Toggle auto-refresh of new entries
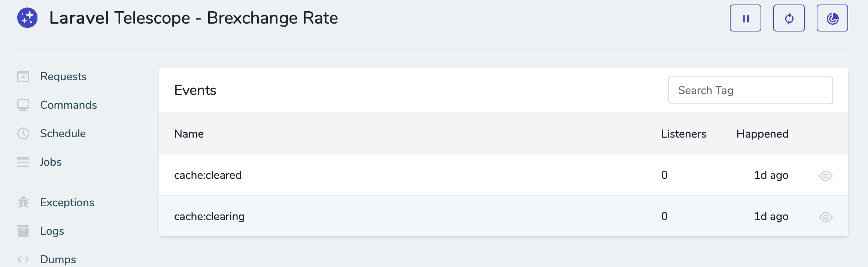The image size is (868, 267). click(x=789, y=18)
